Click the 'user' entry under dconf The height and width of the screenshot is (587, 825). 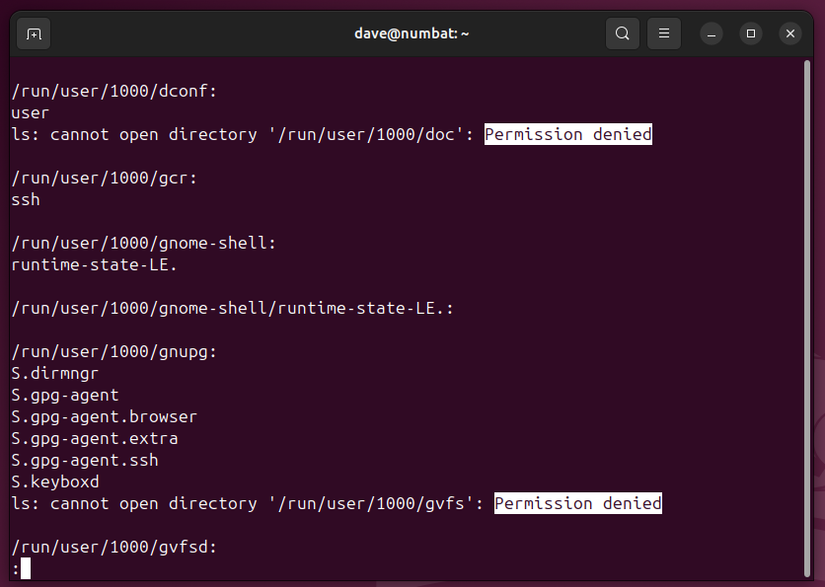(31, 113)
